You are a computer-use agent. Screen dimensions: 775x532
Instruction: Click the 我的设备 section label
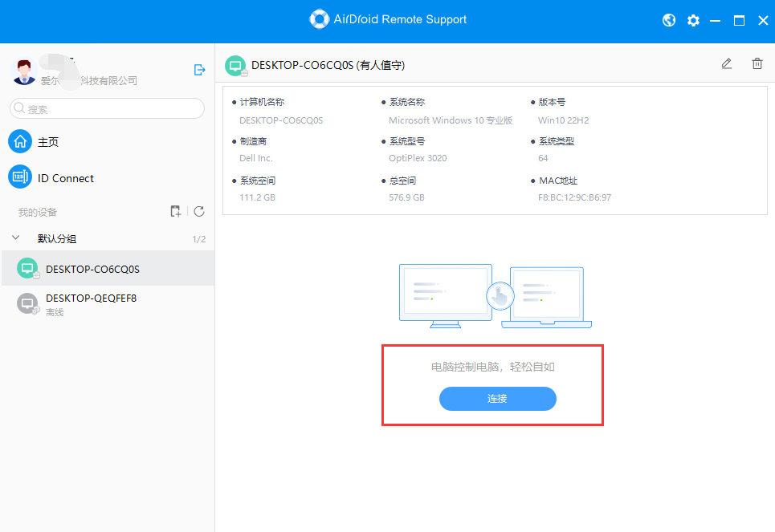pos(38,213)
